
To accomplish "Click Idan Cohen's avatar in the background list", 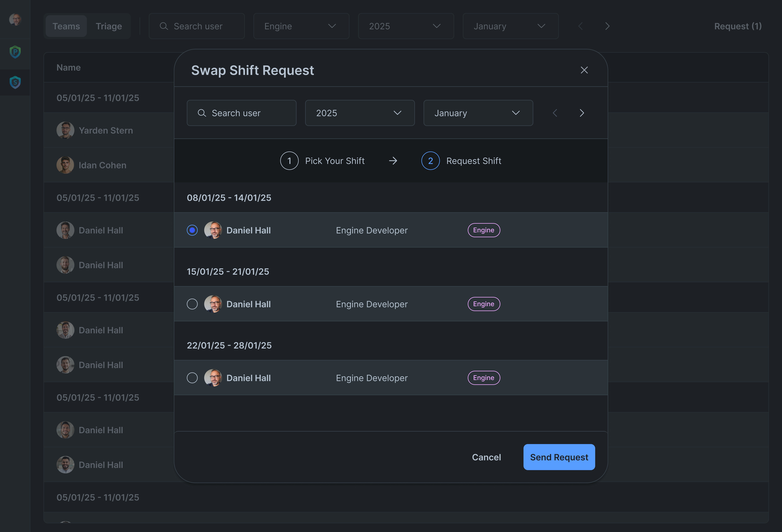I will click(x=65, y=165).
